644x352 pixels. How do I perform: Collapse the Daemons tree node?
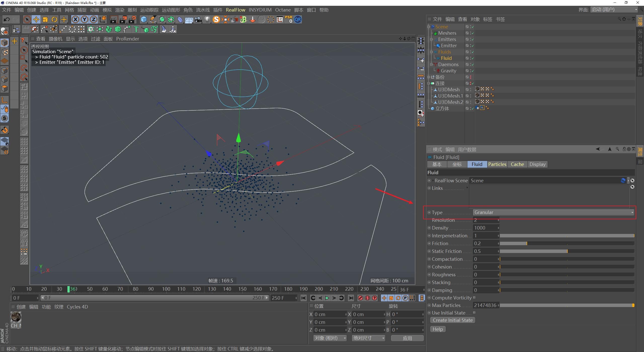(431, 64)
